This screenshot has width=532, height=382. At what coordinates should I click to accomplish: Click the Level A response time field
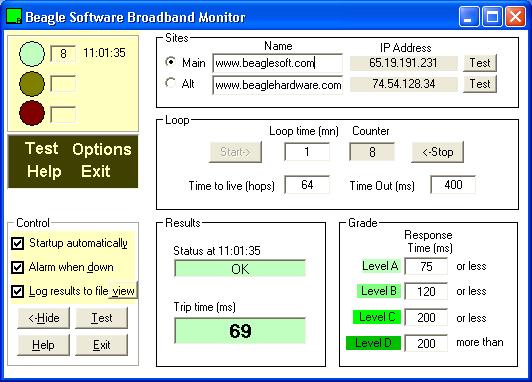426,266
